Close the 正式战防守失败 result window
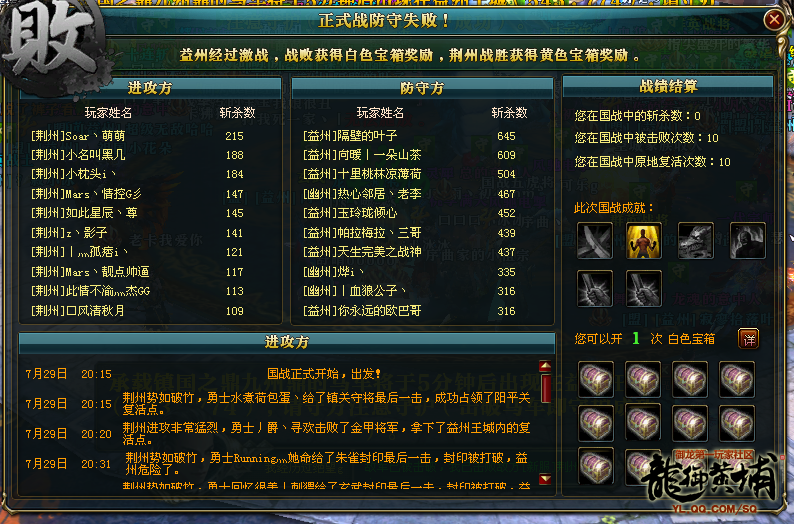Screen dimensions: 794x524 (774, 20)
